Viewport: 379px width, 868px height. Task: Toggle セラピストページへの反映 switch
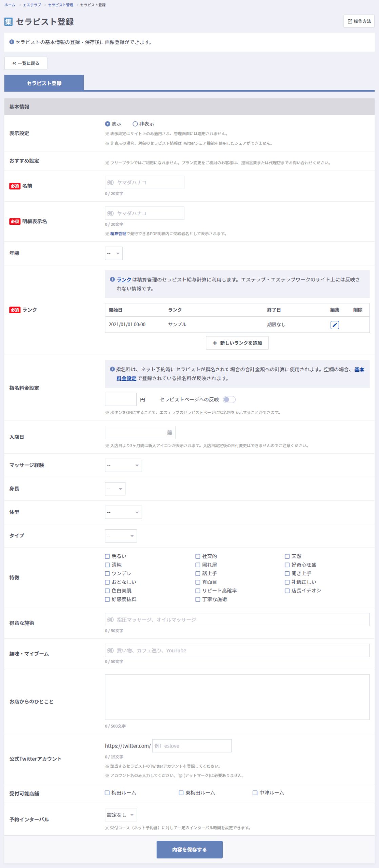click(229, 399)
